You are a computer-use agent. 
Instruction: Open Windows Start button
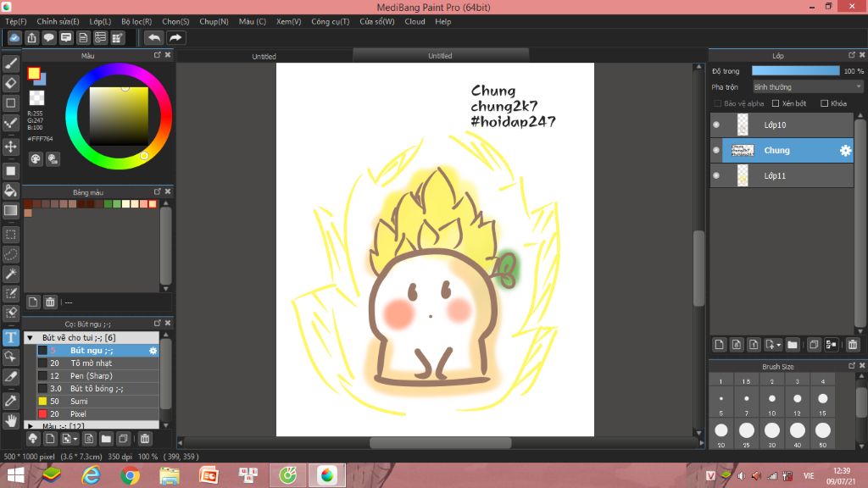[15, 475]
